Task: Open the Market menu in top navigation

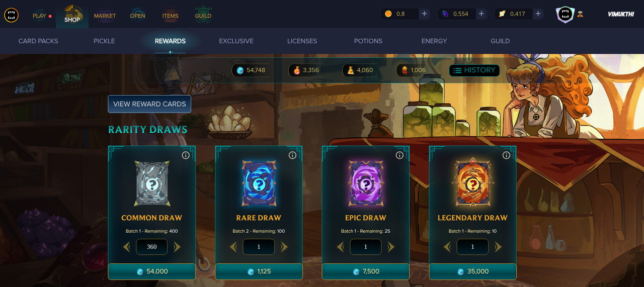Action: (x=105, y=15)
